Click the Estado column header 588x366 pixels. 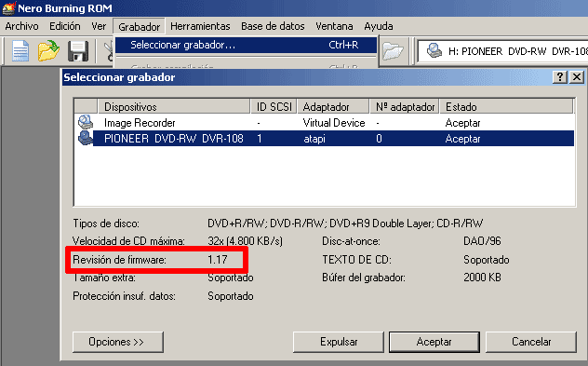pos(506,106)
